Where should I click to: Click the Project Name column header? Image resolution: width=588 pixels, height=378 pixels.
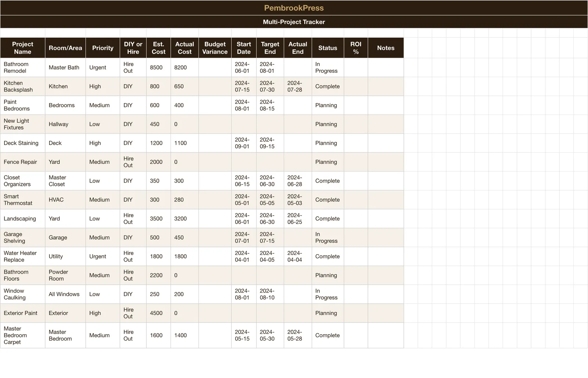click(23, 48)
